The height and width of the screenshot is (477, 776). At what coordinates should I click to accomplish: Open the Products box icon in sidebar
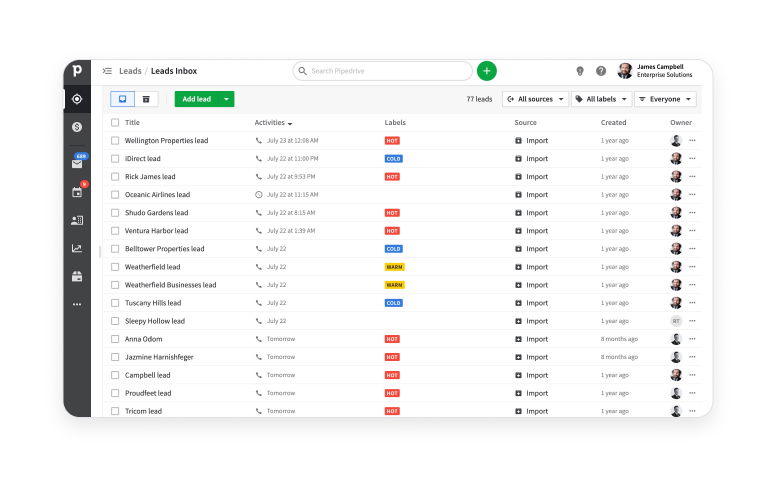coord(77,277)
